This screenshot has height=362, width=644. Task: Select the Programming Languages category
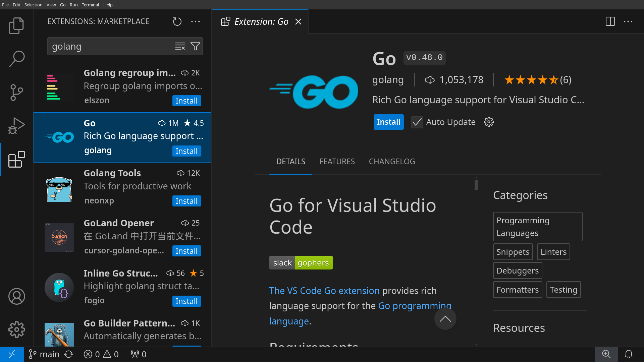click(x=537, y=227)
